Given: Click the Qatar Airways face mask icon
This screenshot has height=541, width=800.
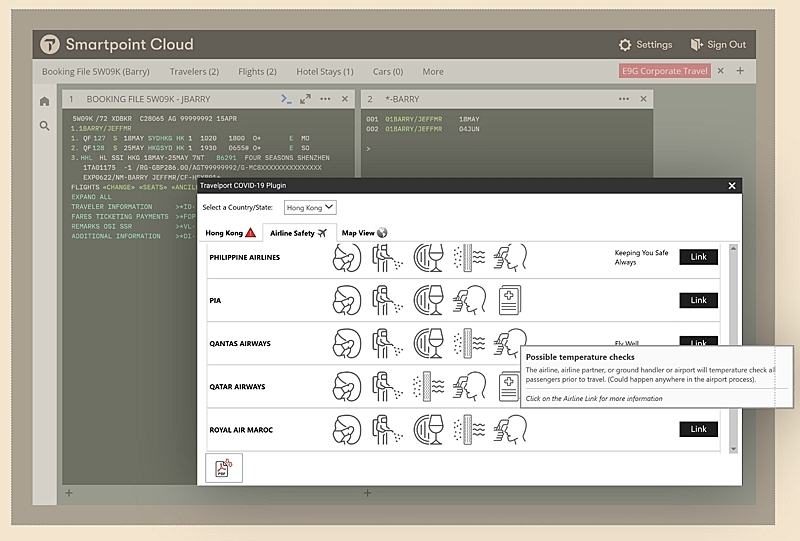Looking at the screenshot, I should pyautogui.click(x=347, y=386).
